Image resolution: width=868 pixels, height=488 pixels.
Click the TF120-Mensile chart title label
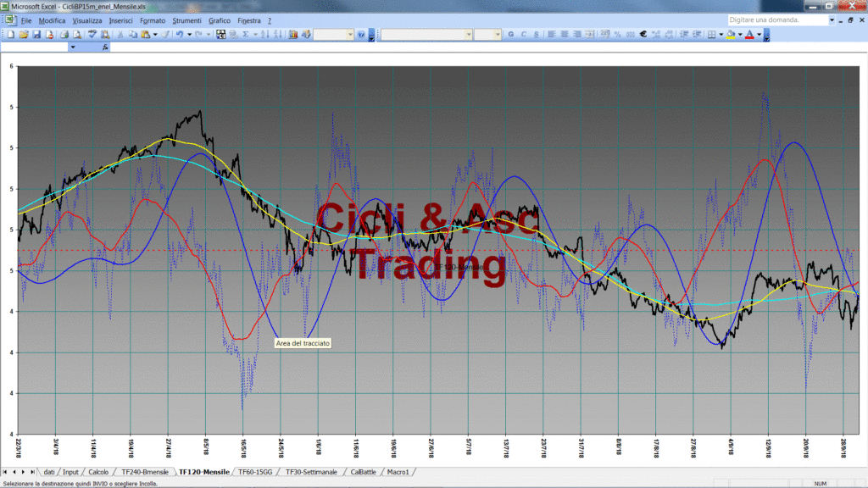click(x=459, y=267)
